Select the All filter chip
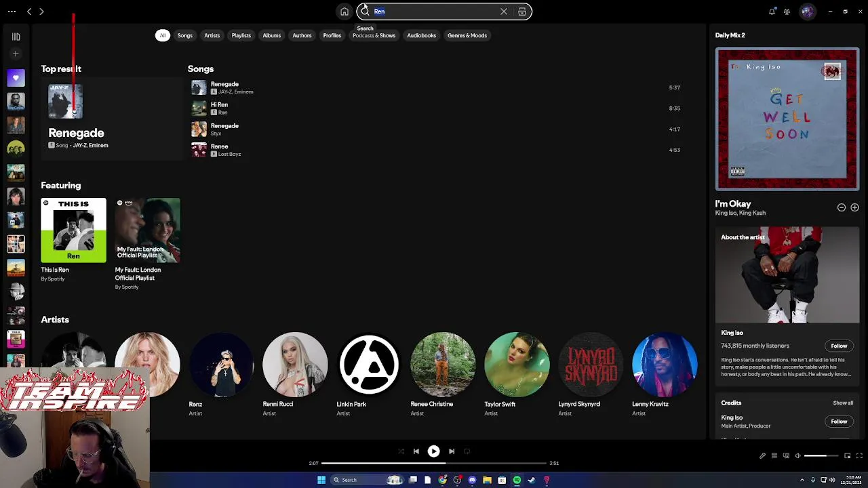This screenshot has height=488, width=868. [163, 35]
